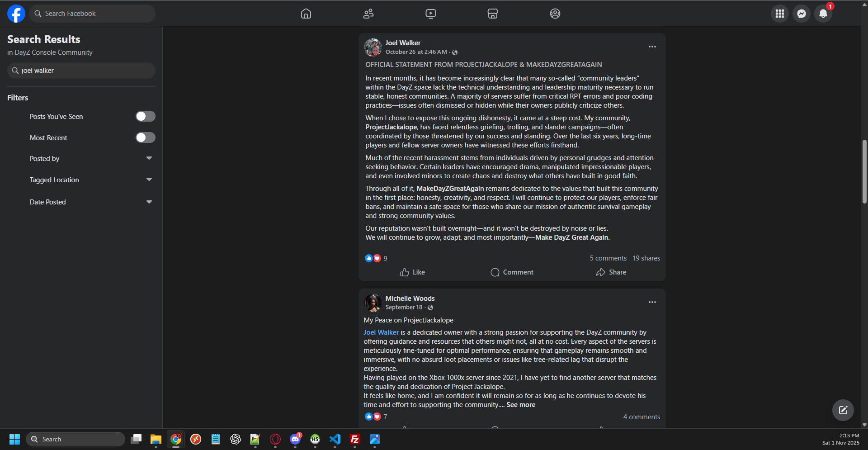This screenshot has height=450, width=868.
Task: Open the notifications bell
Action: [823, 14]
